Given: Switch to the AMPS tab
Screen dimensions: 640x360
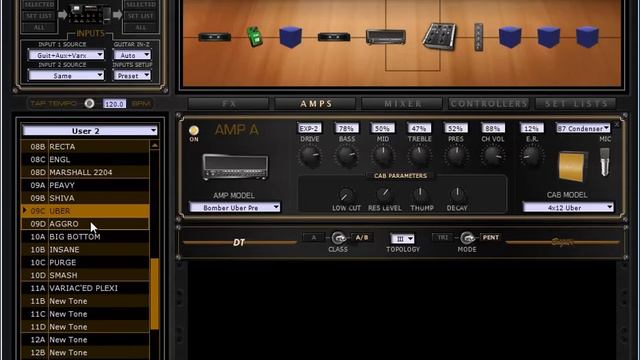Looking at the screenshot, I should (x=316, y=104).
